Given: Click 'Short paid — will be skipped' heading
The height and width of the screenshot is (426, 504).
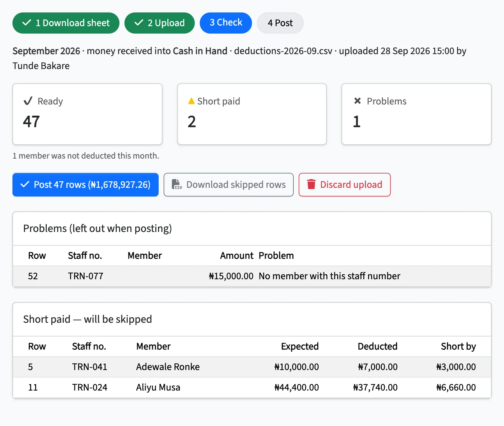Looking at the screenshot, I should (87, 319).
